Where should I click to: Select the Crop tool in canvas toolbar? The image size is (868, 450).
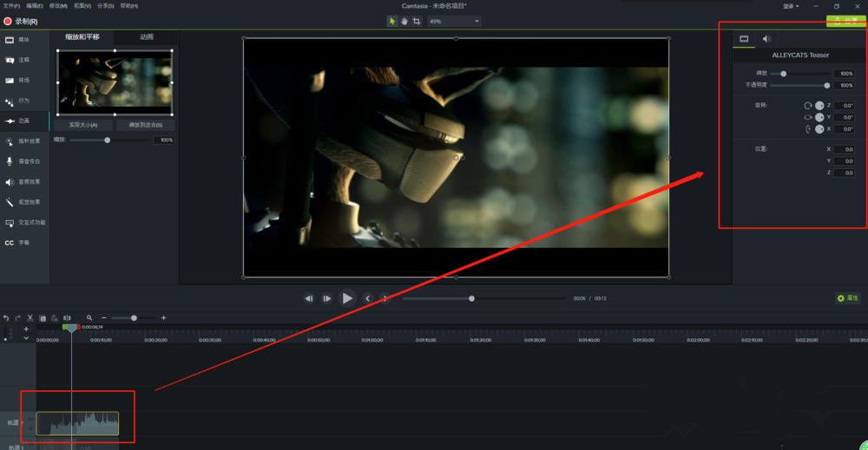click(417, 21)
